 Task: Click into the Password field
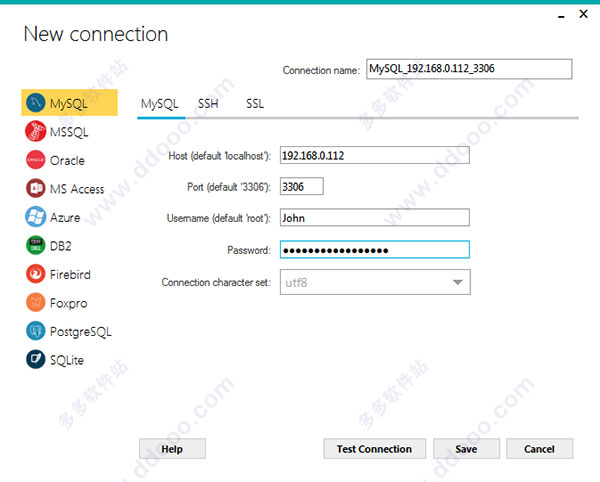375,249
